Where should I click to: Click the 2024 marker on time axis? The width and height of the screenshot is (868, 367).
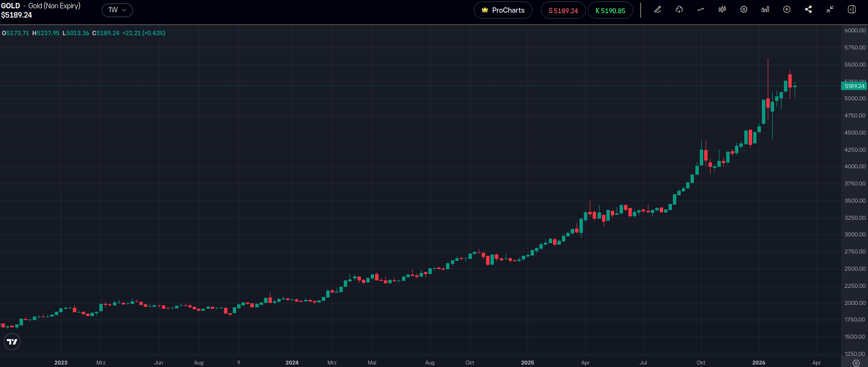(x=292, y=363)
